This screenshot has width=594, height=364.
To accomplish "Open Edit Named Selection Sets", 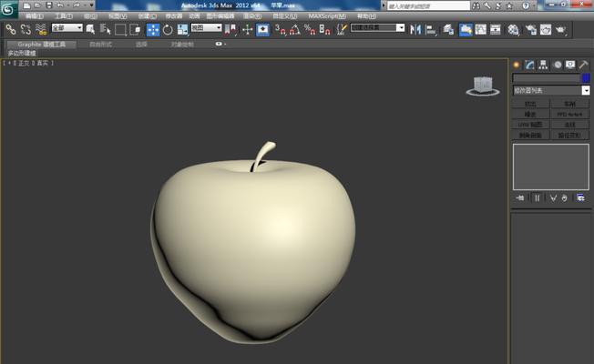I will 342,29.
